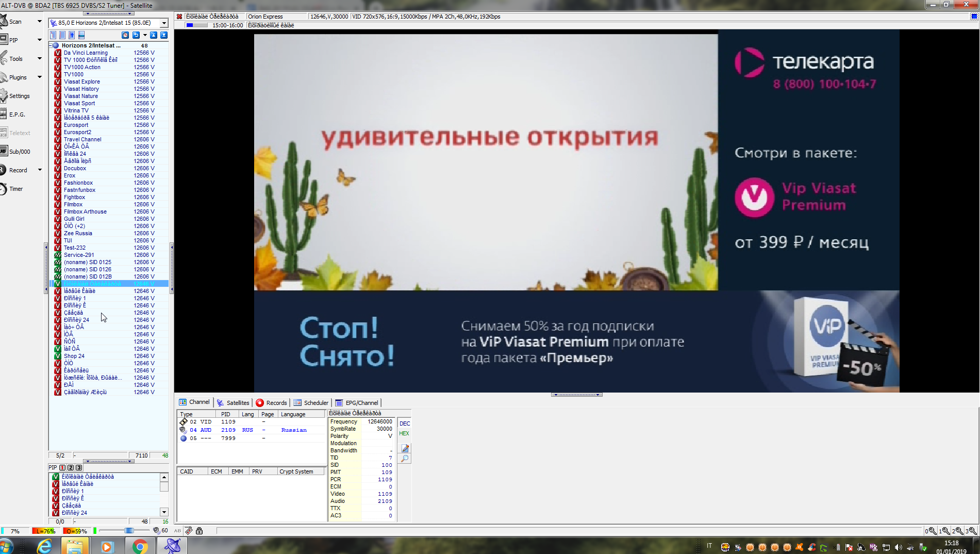980x554 pixels.
Task: Select Filmbox Arthouse channel
Action: pyautogui.click(x=85, y=211)
